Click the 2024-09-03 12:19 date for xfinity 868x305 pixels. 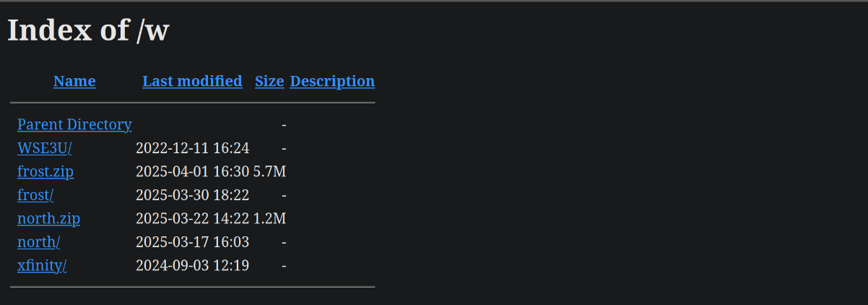[x=192, y=266]
